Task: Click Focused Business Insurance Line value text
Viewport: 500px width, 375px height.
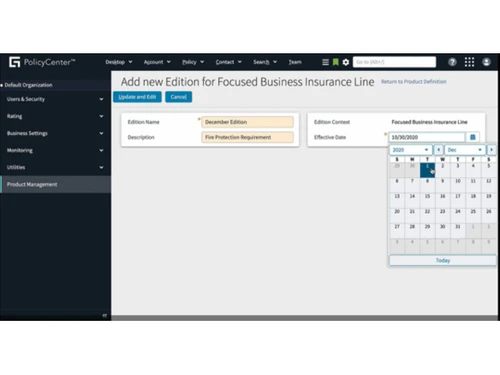Action: (429, 122)
